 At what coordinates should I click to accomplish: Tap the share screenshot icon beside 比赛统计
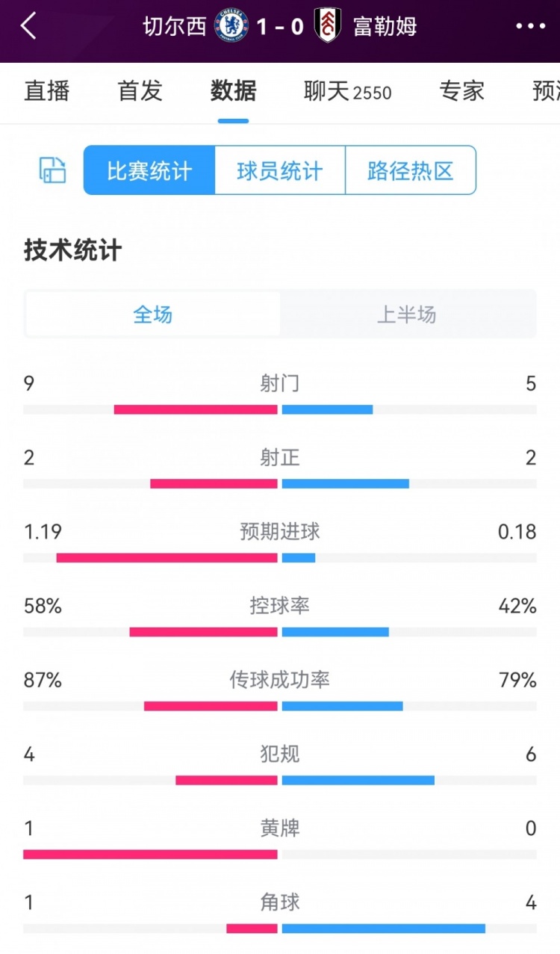point(52,170)
